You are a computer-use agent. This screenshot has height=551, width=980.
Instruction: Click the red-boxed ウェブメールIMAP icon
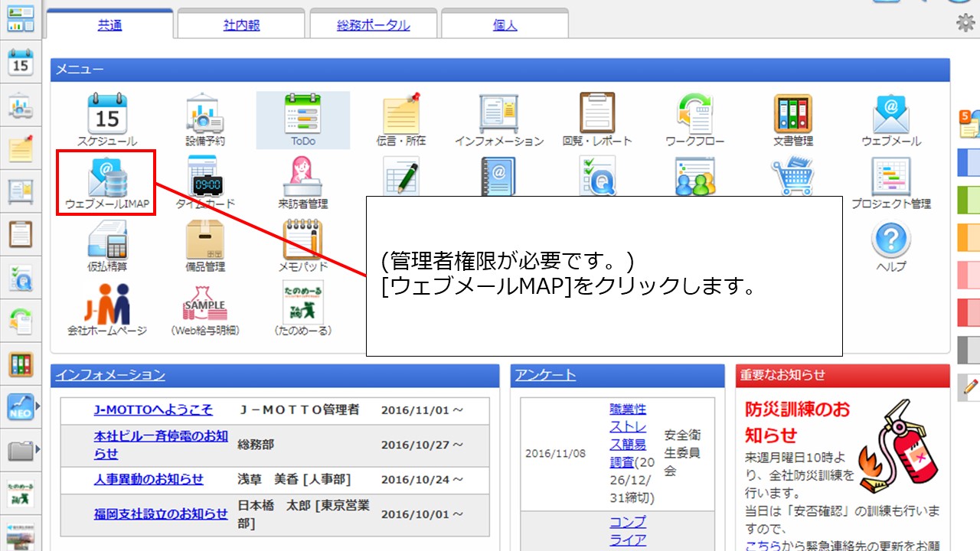pos(106,181)
